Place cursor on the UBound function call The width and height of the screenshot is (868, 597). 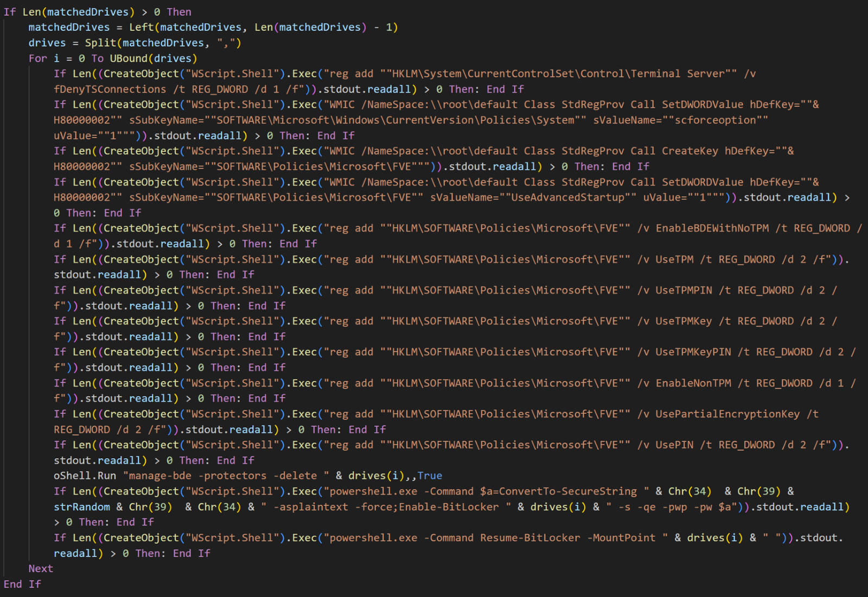128,58
